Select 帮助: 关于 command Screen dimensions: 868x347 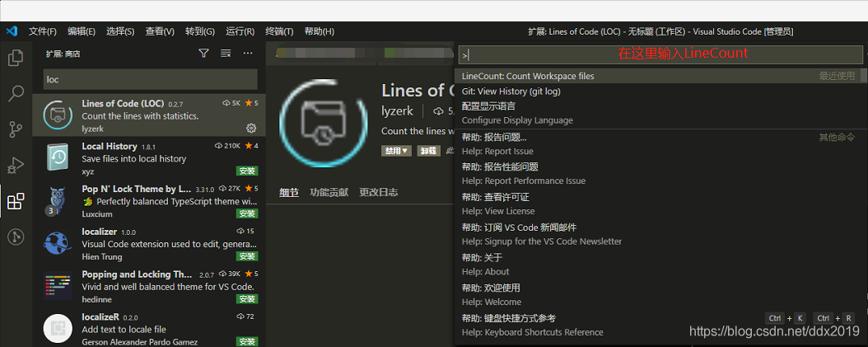(x=660, y=265)
